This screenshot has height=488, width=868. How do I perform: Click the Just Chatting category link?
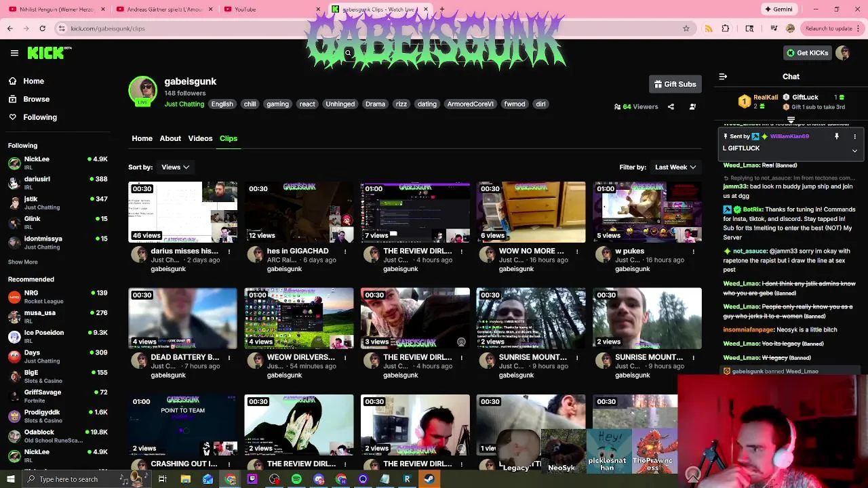[184, 104]
